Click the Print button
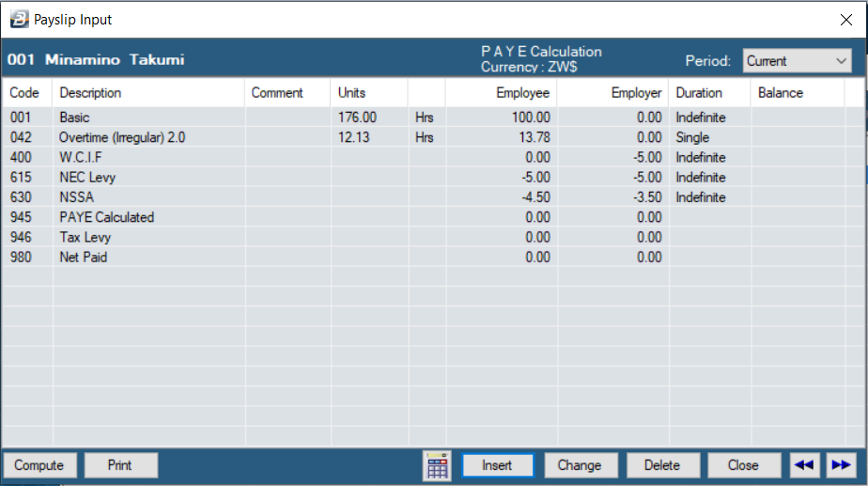868x486 pixels. pyautogui.click(x=120, y=465)
